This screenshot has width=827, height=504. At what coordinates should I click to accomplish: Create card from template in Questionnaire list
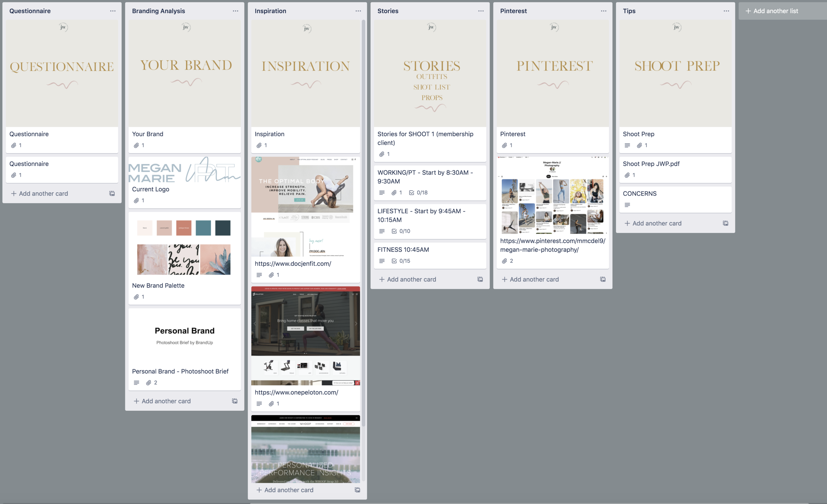112,193
